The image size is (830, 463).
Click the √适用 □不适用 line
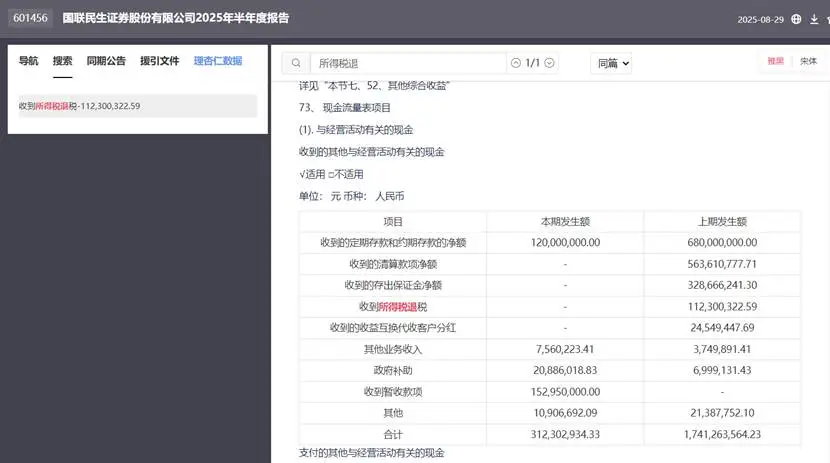(x=331, y=174)
